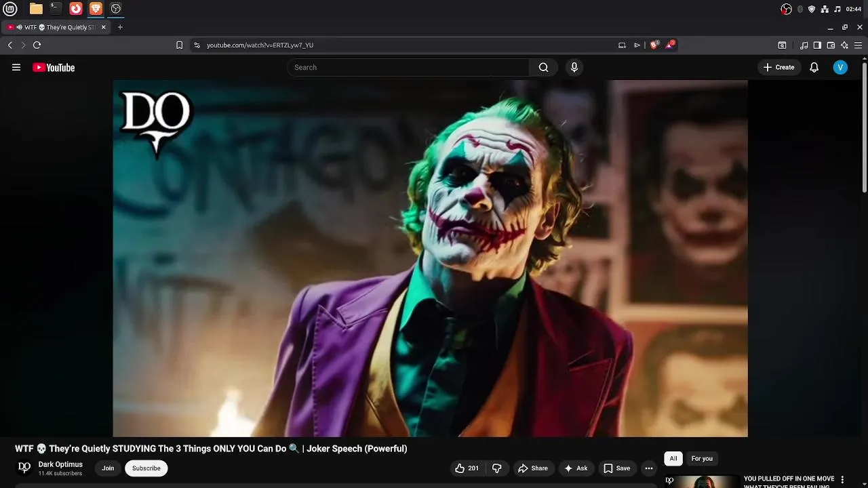Expand the YouTube guide hamburger menu

16,67
